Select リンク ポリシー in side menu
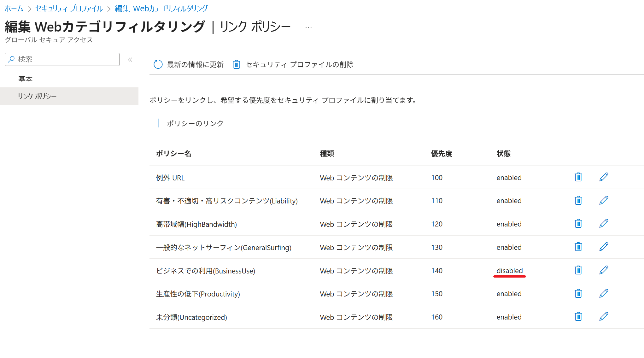The height and width of the screenshot is (358, 644). coord(37,96)
